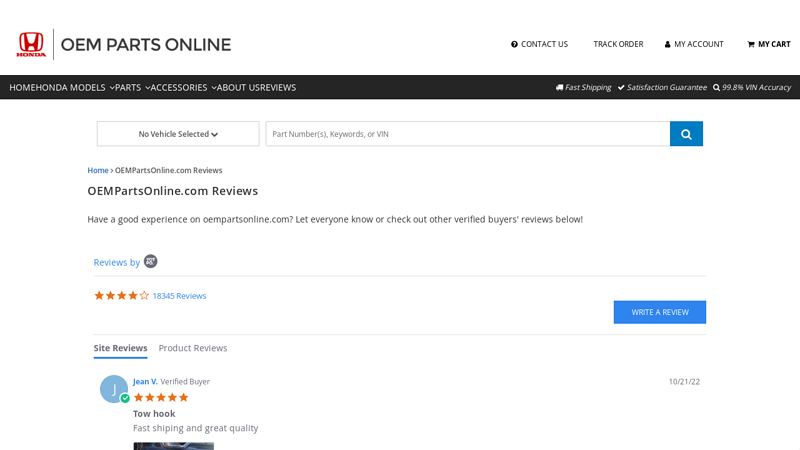The width and height of the screenshot is (800, 450).
Task: Click Jean V.'s avatar
Action: click(x=114, y=389)
